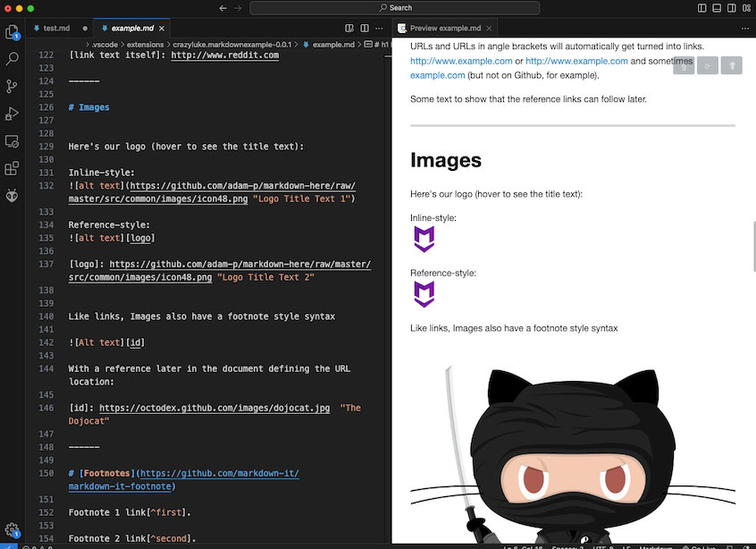The image size is (756, 549).
Task: Select the Preview example.md tab
Action: [445, 29]
